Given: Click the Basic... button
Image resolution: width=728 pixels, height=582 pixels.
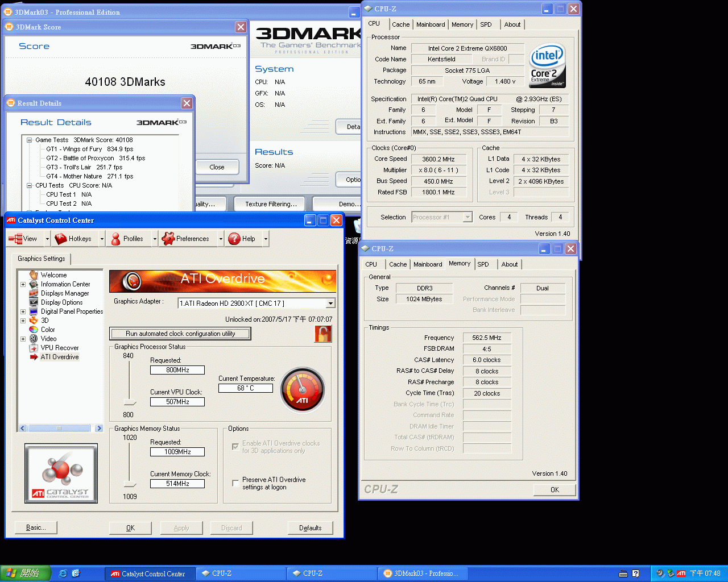Looking at the screenshot, I should (36, 527).
